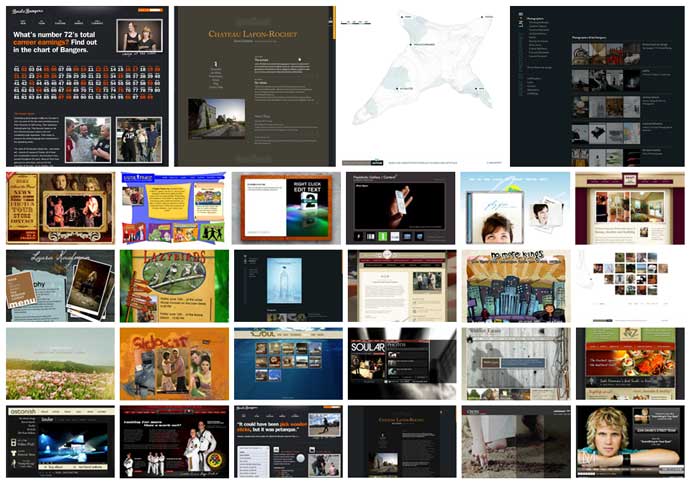Open the dark gallery thumbnail showing a hand holding a card
690x483 pixels.
tap(400, 208)
